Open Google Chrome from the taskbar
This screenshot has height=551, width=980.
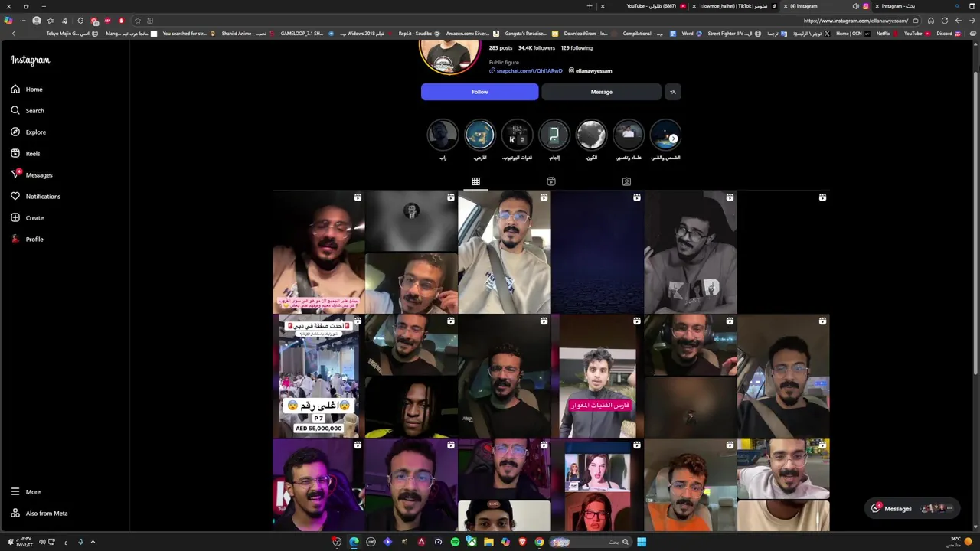pyautogui.click(x=539, y=542)
